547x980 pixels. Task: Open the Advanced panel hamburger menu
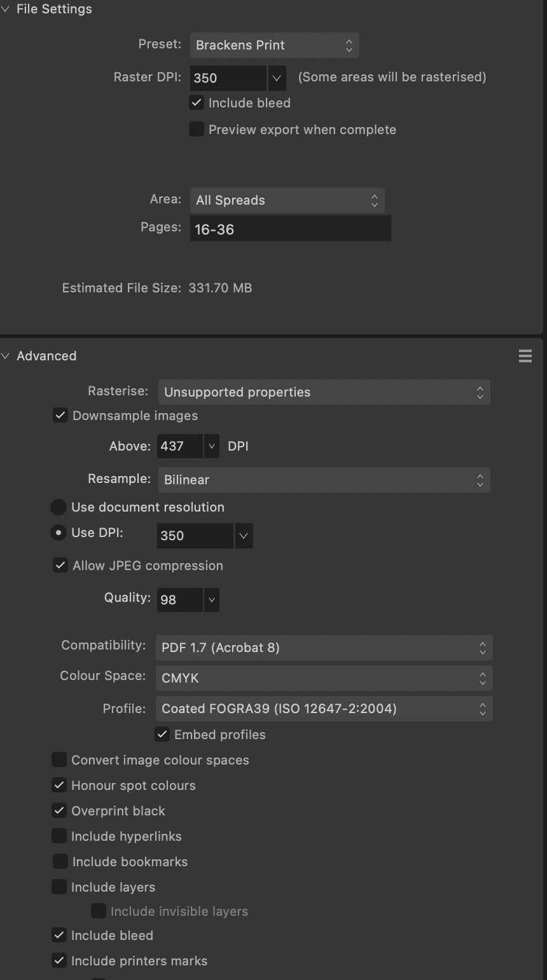click(x=525, y=356)
